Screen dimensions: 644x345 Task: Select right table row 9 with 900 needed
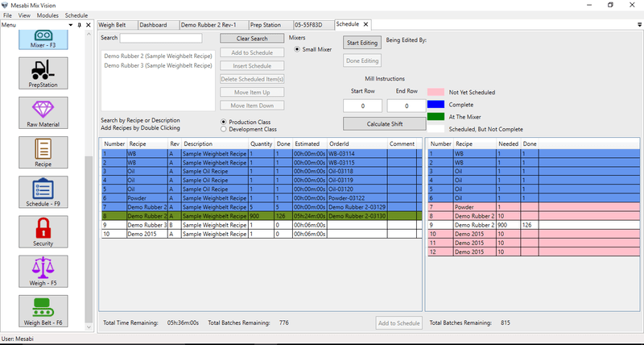pos(534,225)
